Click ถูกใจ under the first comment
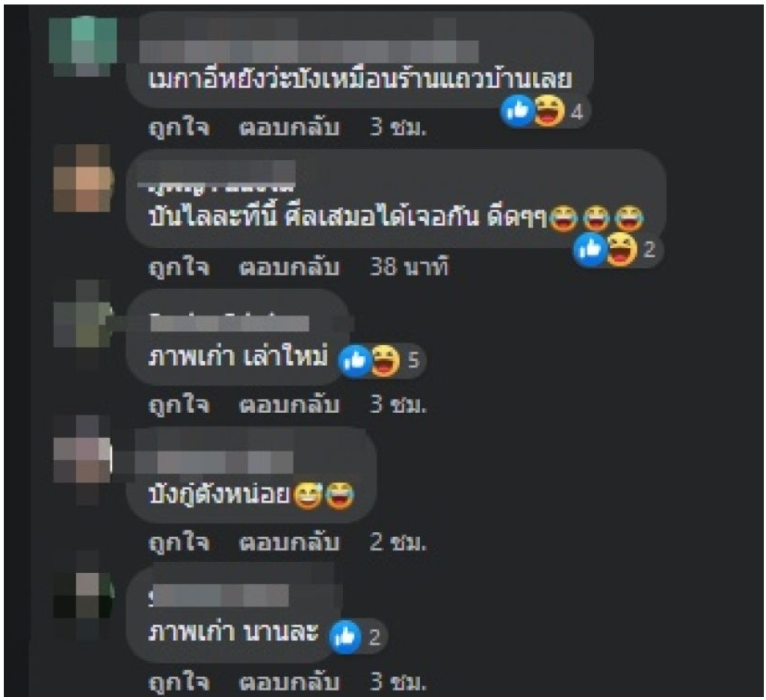The width and height of the screenshot is (766, 700). coord(179,128)
